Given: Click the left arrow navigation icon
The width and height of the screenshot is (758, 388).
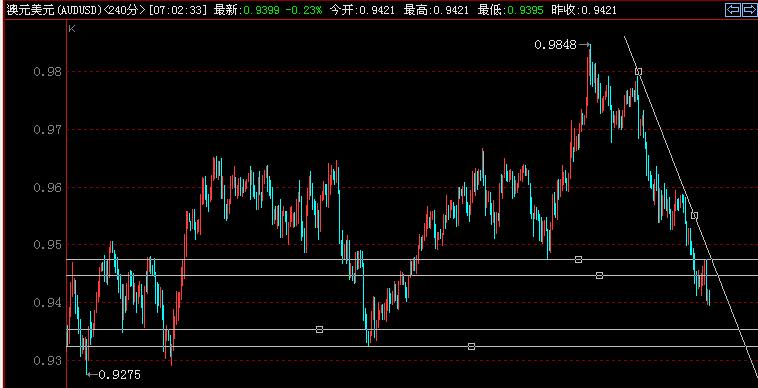Looking at the screenshot, I should click(733, 10).
